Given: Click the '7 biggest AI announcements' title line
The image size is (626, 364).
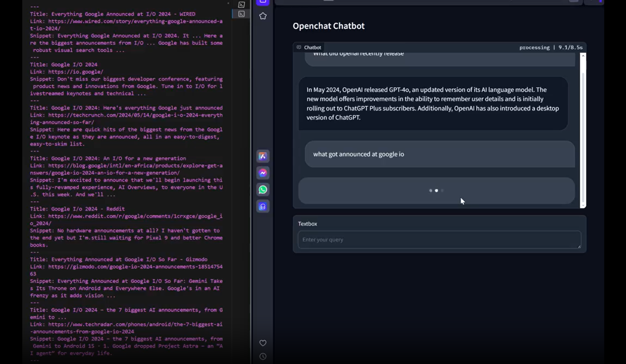Looking at the screenshot, I should tap(126, 313).
